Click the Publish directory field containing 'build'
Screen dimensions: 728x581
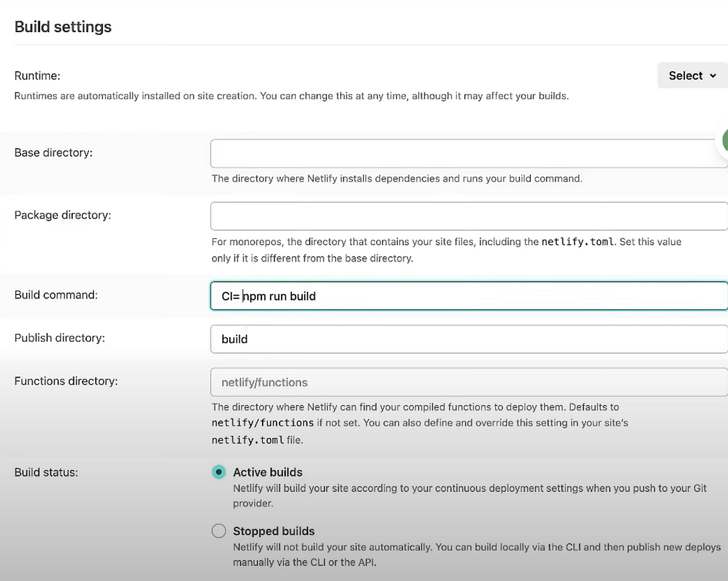pyautogui.click(x=467, y=339)
